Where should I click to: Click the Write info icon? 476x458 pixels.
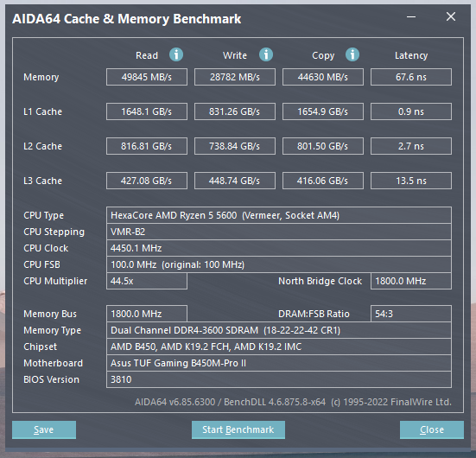click(x=266, y=54)
